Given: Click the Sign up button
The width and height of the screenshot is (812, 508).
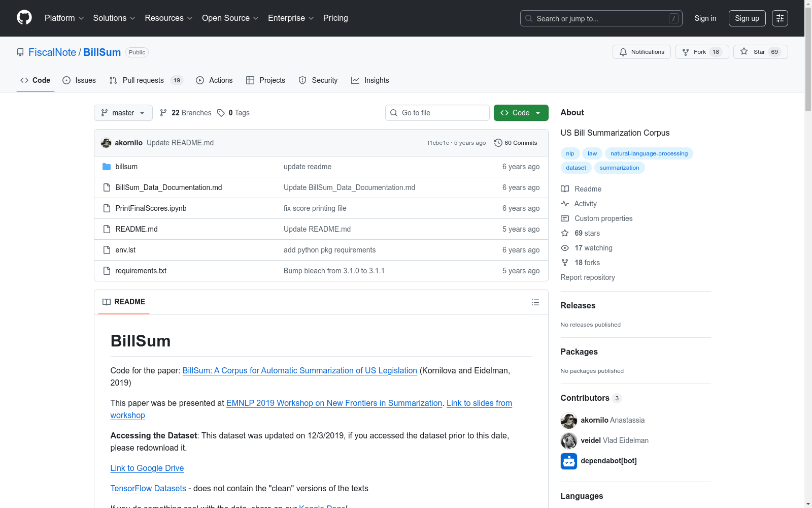Looking at the screenshot, I should (x=747, y=18).
